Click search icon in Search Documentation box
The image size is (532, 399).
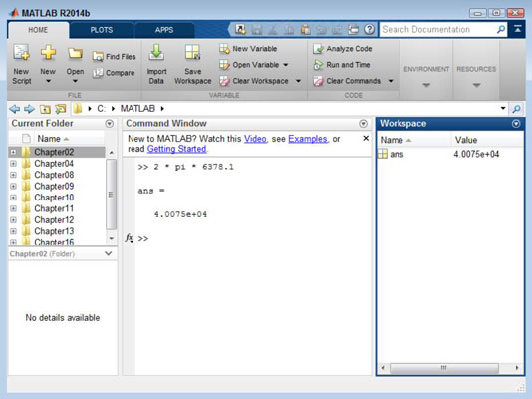[501, 30]
